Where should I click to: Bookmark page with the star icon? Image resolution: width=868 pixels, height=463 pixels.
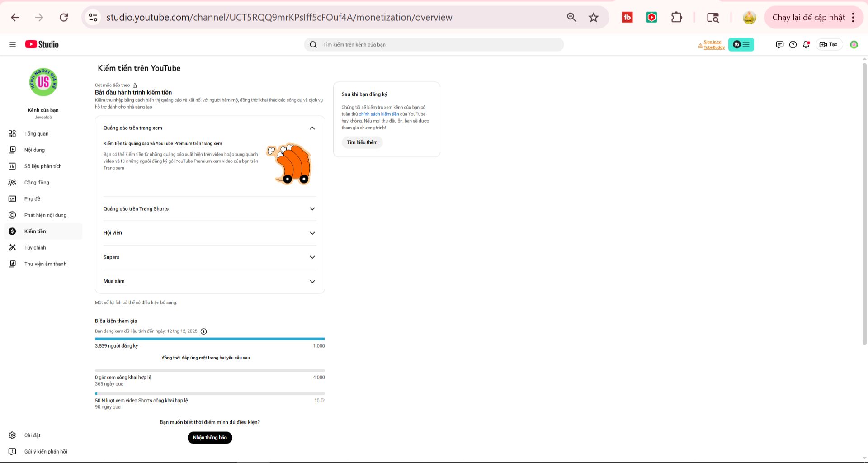tap(594, 17)
